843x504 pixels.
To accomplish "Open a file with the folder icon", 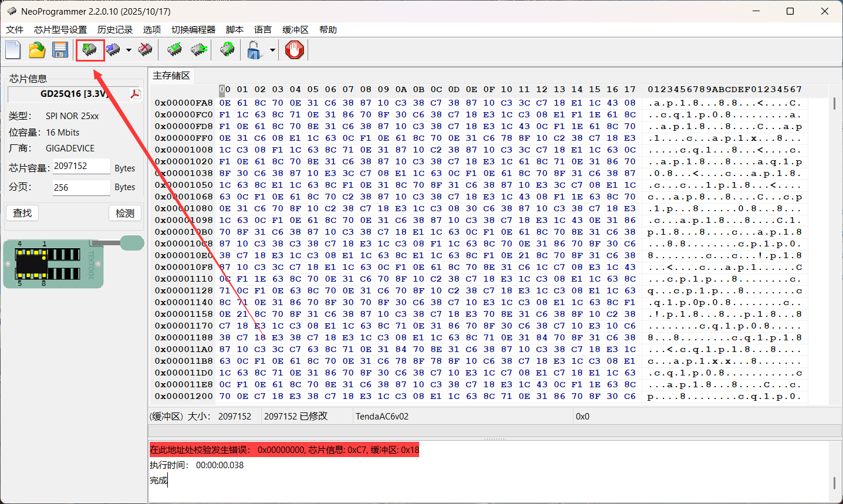I will [37, 50].
